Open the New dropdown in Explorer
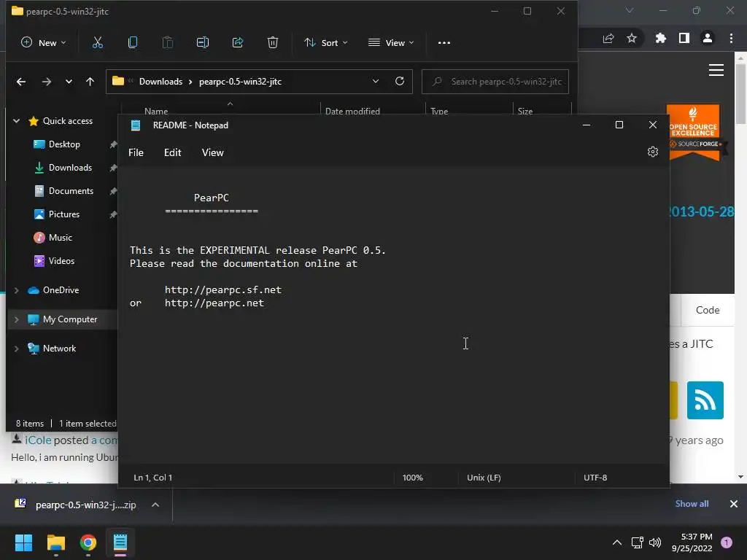Screen dimensions: 747x560 [43, 43]
